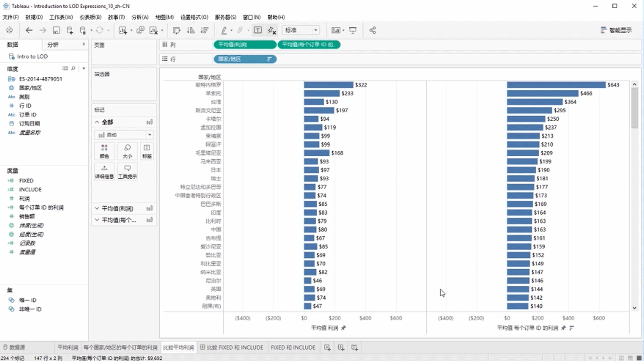This screenshot has width=644, height=361.
Task: Open the 帮助(H) menu
Action: [276, 17]
